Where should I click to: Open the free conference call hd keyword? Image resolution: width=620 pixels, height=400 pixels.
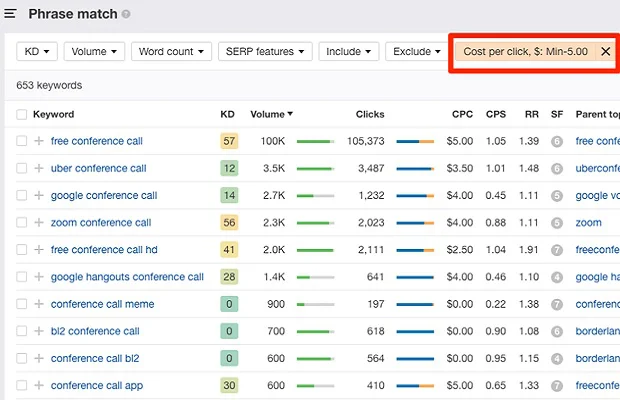(x=103, y=250)
